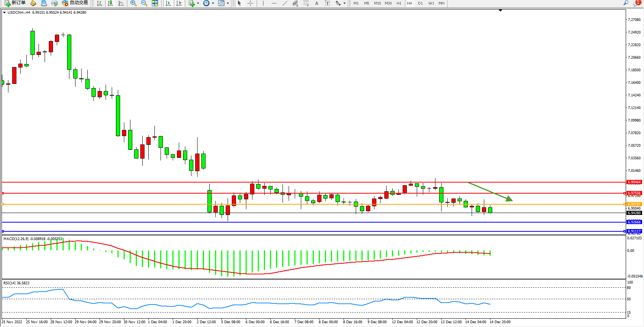The width and height of the screenshot is (644, 327).
Task: Toggle bar chart mode
Action: coord(100,3)
